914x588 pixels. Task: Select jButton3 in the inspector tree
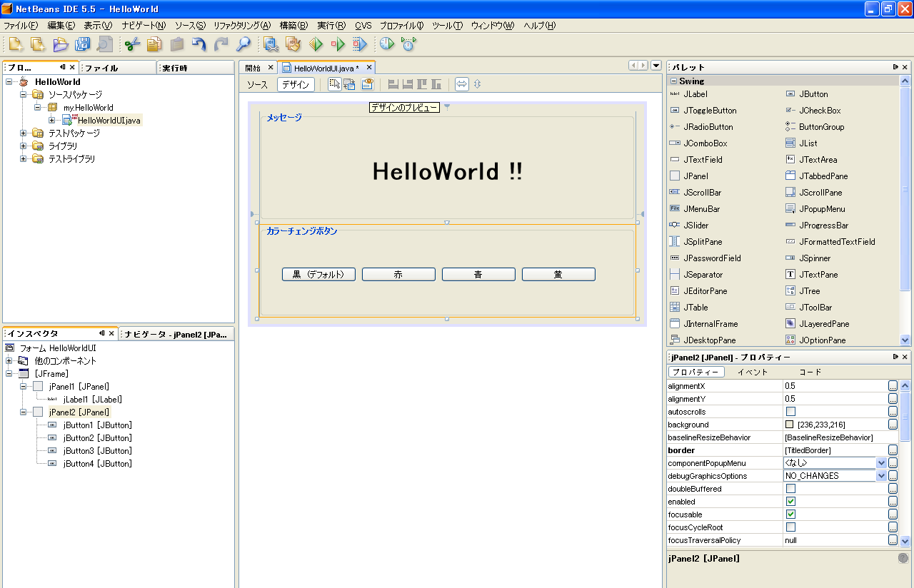pos(97,451)
